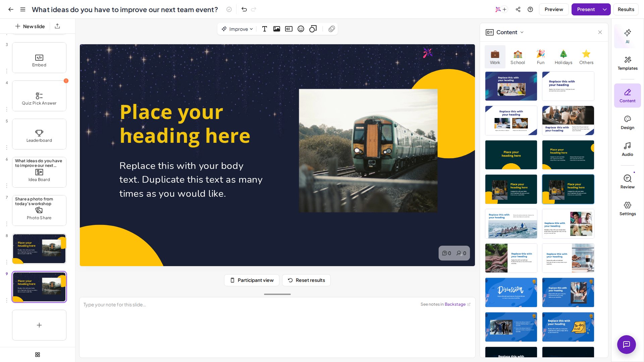
Task: Open the Backstage notes link
Action: [x=455, y=304]
